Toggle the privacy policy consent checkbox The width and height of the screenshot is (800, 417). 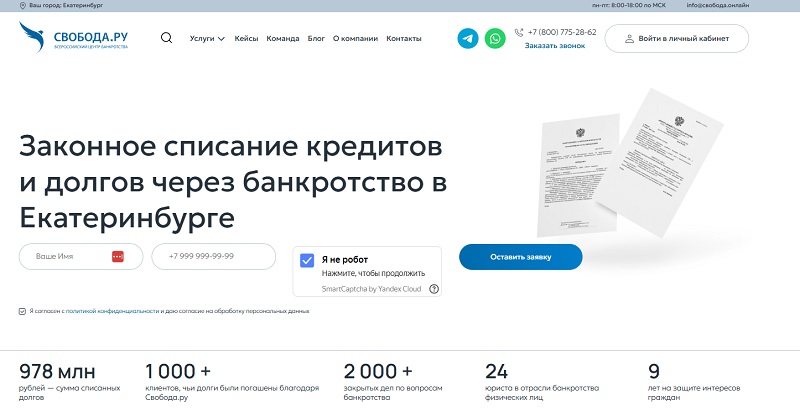coord(22,311)
